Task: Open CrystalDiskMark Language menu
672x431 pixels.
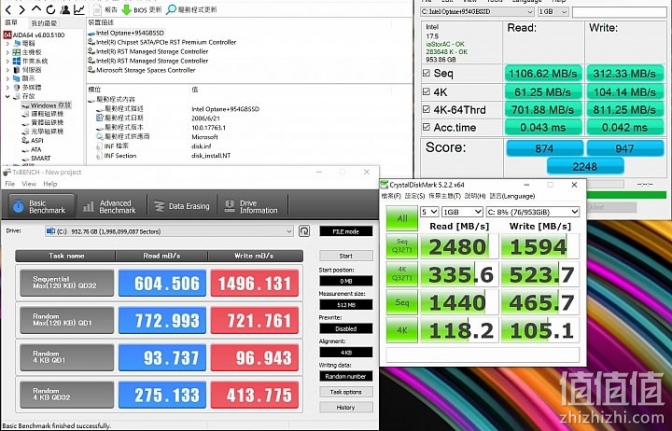Action: (512, 196)
